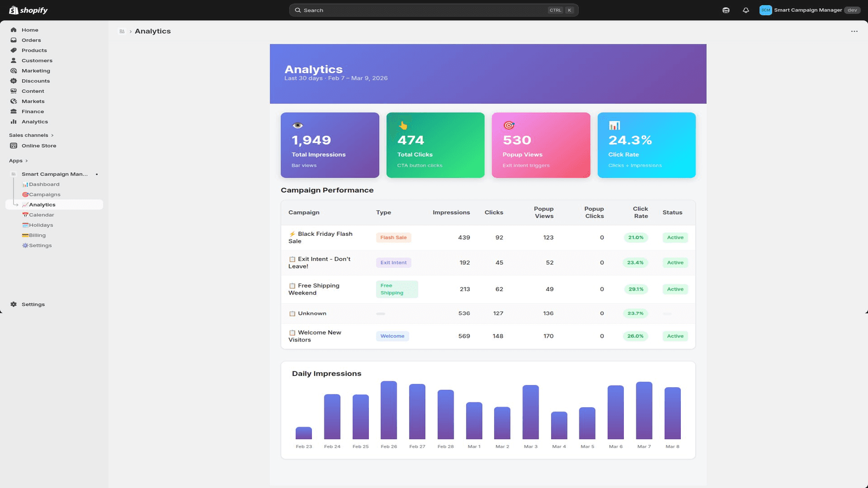The height and width of the screenshot is (488, 868).
Task: Click the Flash Sale type badge
Action: [393, 237]
